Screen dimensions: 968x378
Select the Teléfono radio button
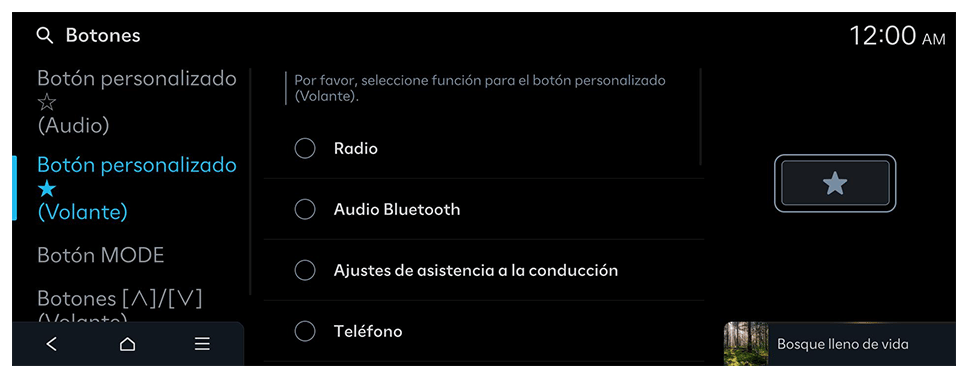coord(305,332)
